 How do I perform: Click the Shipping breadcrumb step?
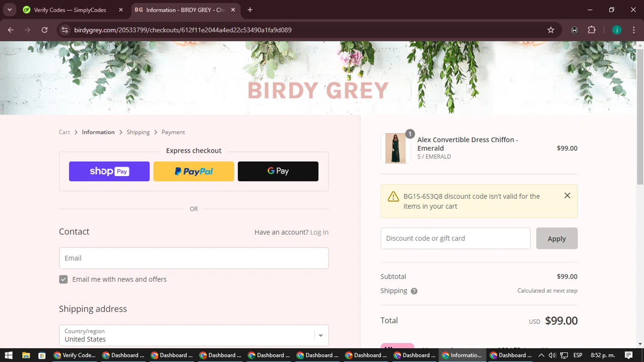(x=138, y=132)
